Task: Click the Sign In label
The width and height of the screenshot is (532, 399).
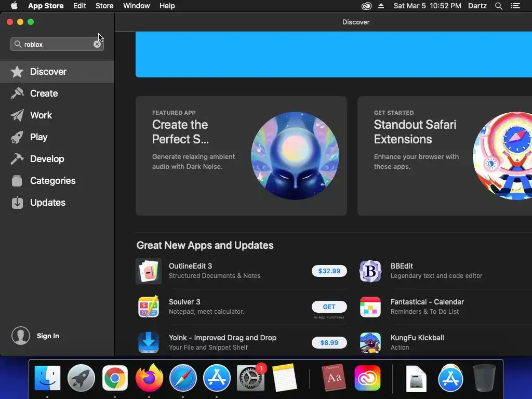Action: pos(48,336)
